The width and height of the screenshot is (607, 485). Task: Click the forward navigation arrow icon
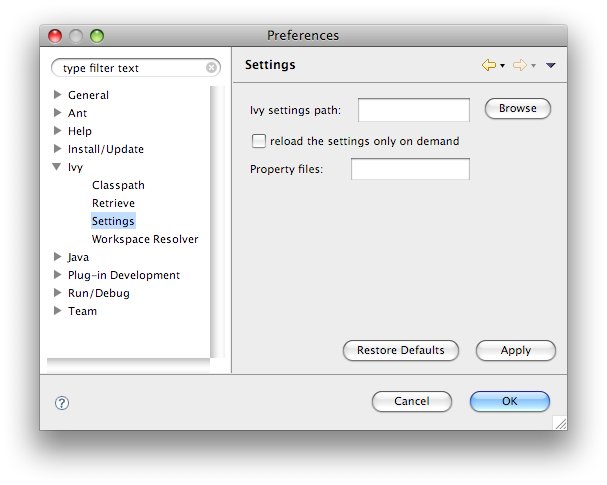pyautogui.click(x=519, y=66)
